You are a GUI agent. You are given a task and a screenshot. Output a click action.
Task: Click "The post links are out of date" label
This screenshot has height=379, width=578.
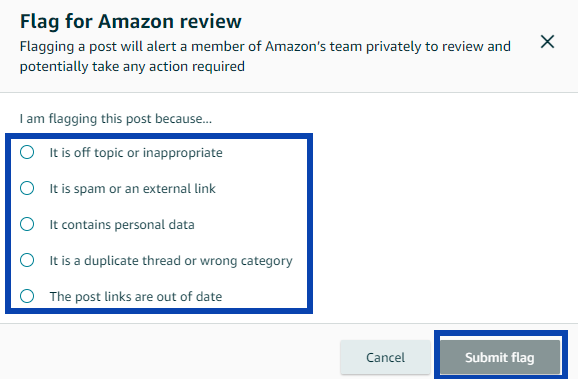(136, 296)
